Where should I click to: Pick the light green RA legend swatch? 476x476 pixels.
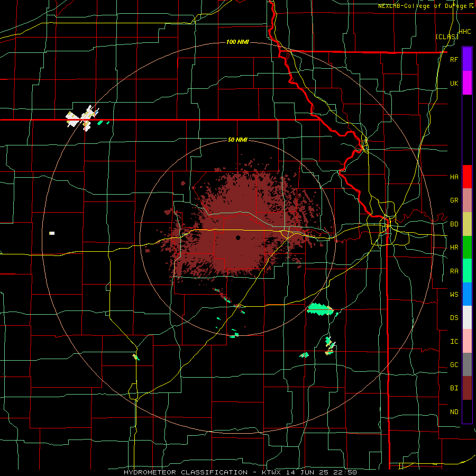pyautogui.click(x=467, y=271)
